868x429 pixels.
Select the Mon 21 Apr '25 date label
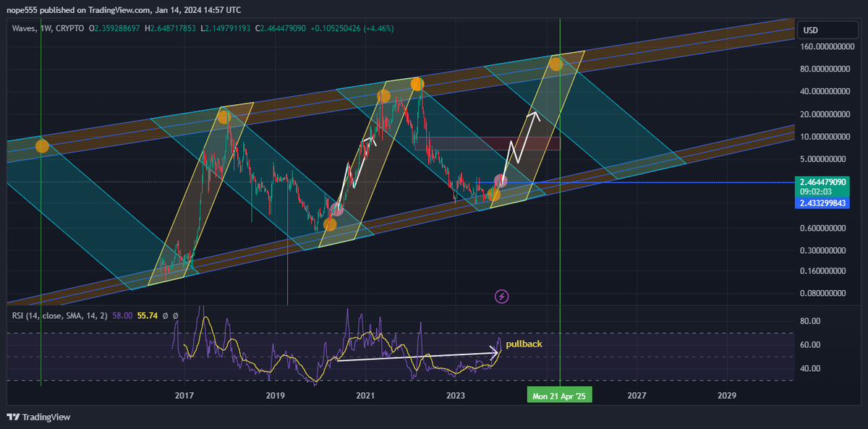pyautogui.click(x=560, y=396)
